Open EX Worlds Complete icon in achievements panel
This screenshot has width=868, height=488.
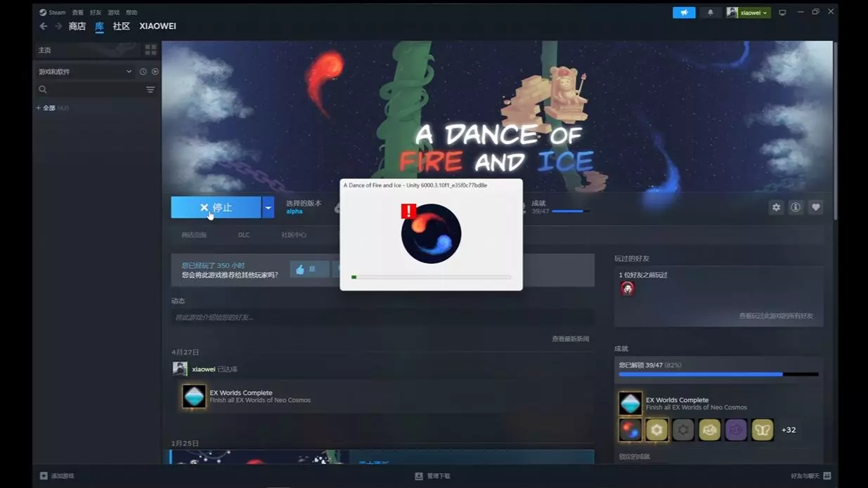click(630, 403)
